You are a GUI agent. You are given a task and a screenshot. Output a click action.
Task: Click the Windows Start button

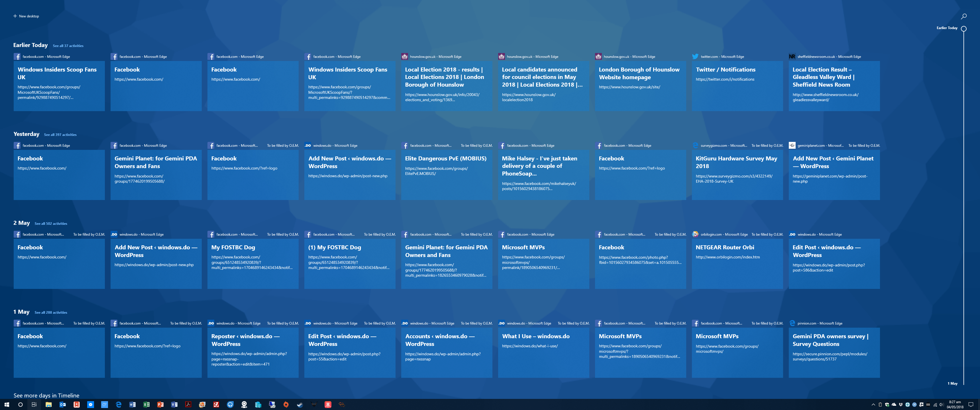(7, 405)
